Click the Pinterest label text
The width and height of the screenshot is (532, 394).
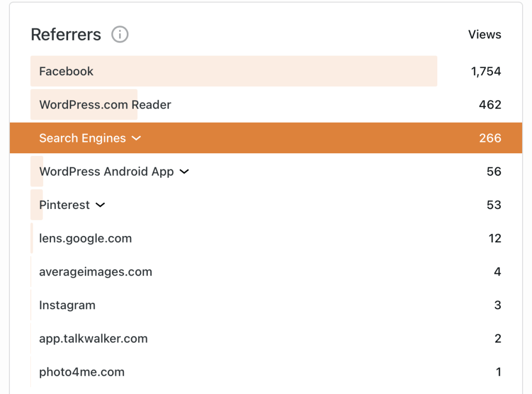(x=64, y=205)
